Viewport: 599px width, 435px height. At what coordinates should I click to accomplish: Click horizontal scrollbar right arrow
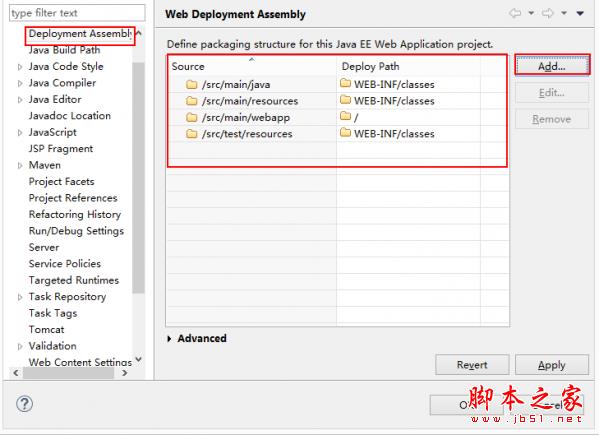pos(125,373)
